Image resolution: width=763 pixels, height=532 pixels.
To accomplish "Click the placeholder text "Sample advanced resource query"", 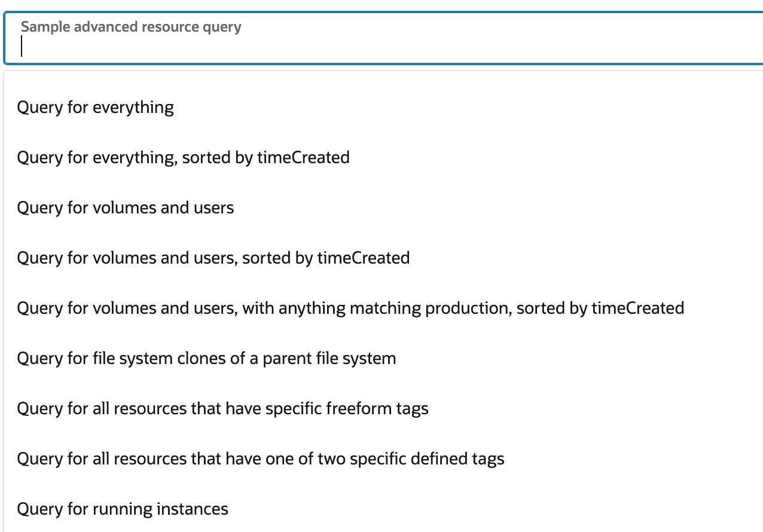I will coord(130,27).
